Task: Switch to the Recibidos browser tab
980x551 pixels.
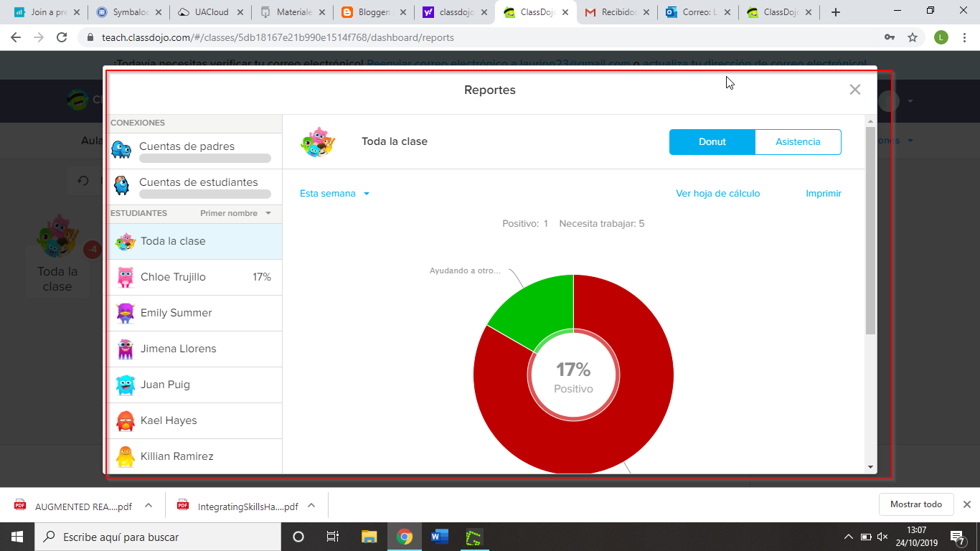Action: (617, 12)
